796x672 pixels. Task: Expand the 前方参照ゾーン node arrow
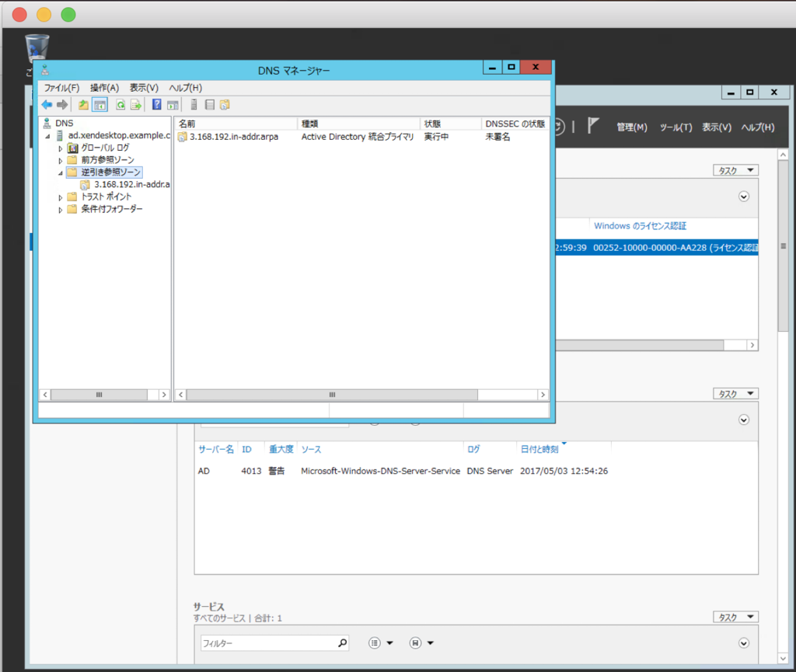[x=60, y=160]
